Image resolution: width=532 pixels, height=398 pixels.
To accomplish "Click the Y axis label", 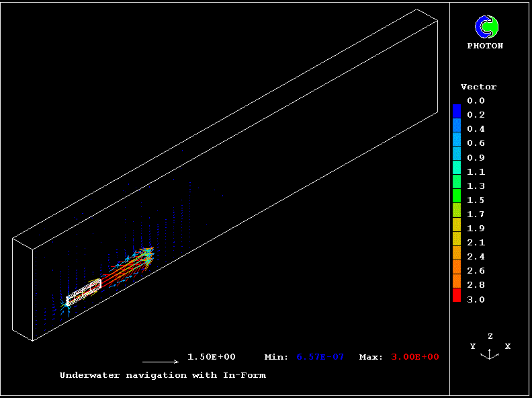I will tap(473, 346).
